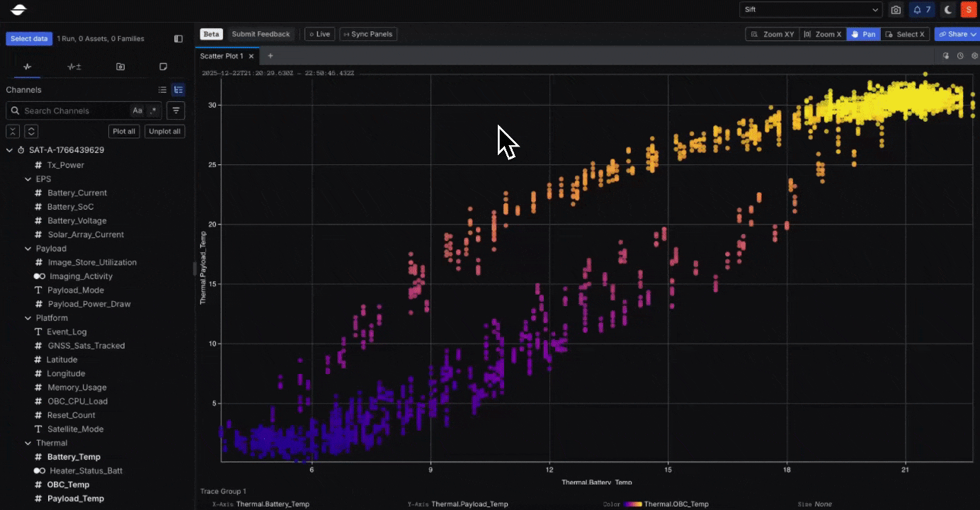Switch Channels to flat list view icon
The height and width of the screenshot is (510, 980).
click(x=162, y=90)
